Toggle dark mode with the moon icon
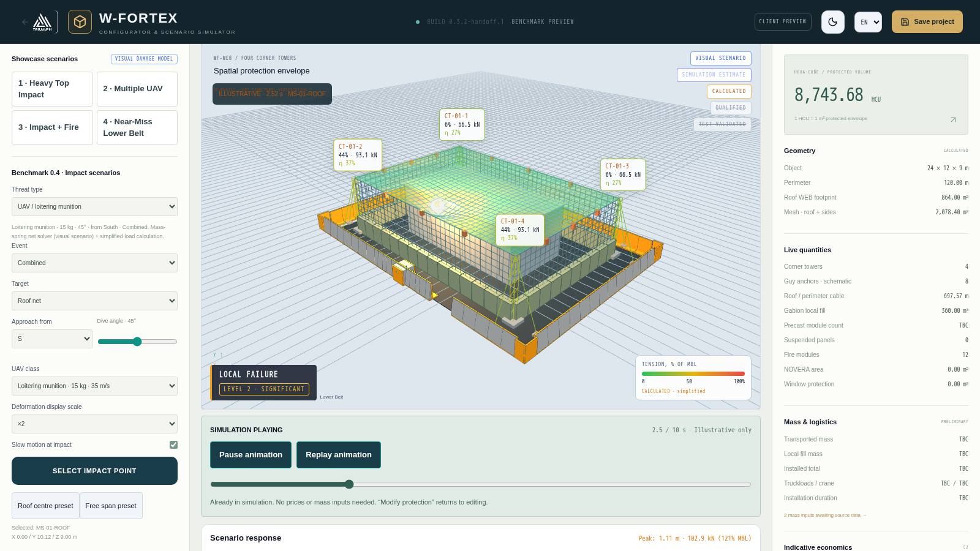Image resolution: width=980 pixels, height=551 pixels. coord(833,22)
